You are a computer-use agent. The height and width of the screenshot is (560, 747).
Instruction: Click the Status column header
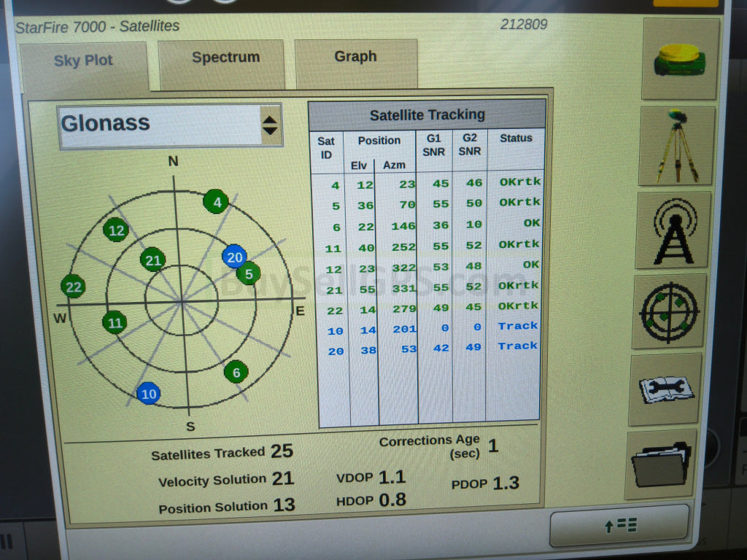pos(516,138)
